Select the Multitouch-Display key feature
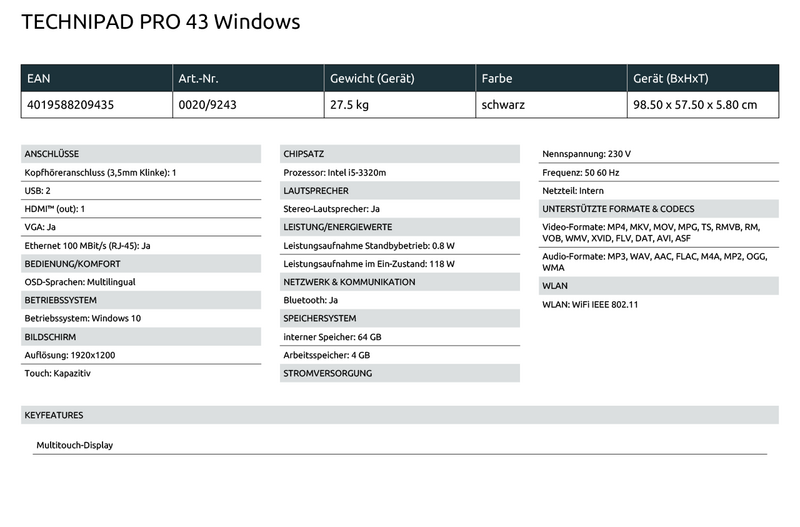 coord(75,445)
